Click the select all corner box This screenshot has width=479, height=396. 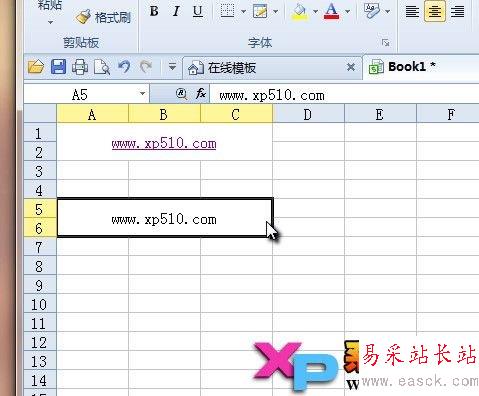point(40,114)
